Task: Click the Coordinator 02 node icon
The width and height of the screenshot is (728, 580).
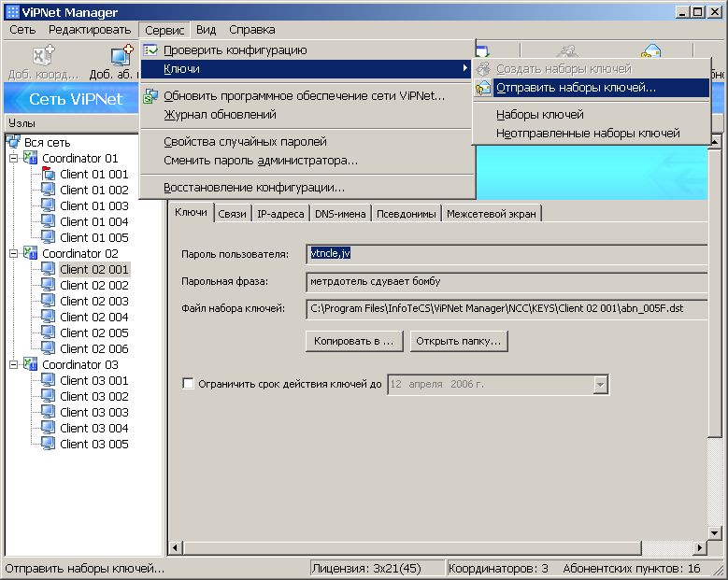Action: (x=30, y=253)
